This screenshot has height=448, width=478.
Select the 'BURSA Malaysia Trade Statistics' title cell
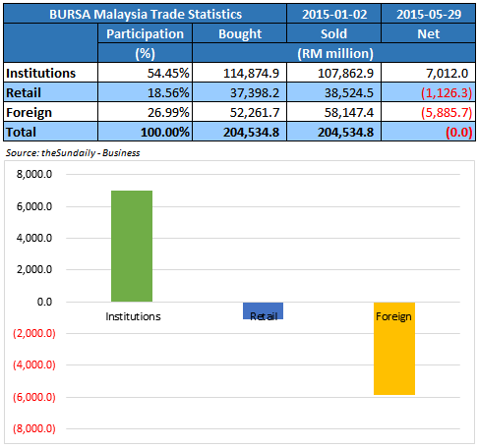tap(145, 14)
